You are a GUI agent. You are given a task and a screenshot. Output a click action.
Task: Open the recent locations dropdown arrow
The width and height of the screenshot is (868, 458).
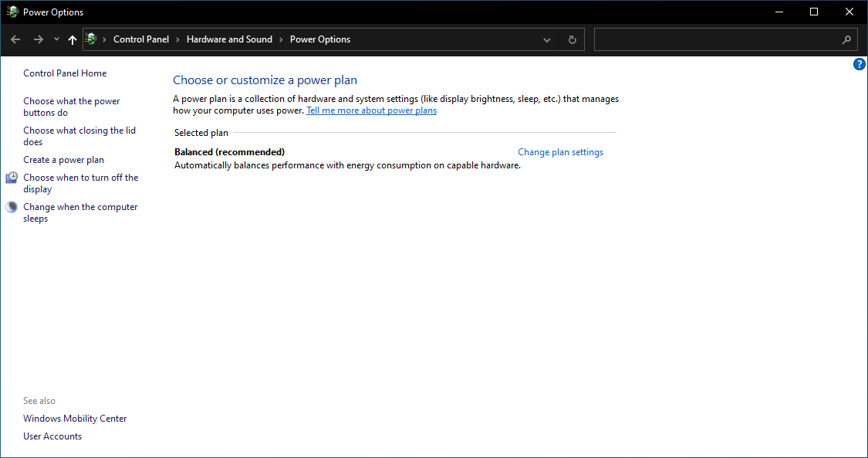[x=56, y=39]
